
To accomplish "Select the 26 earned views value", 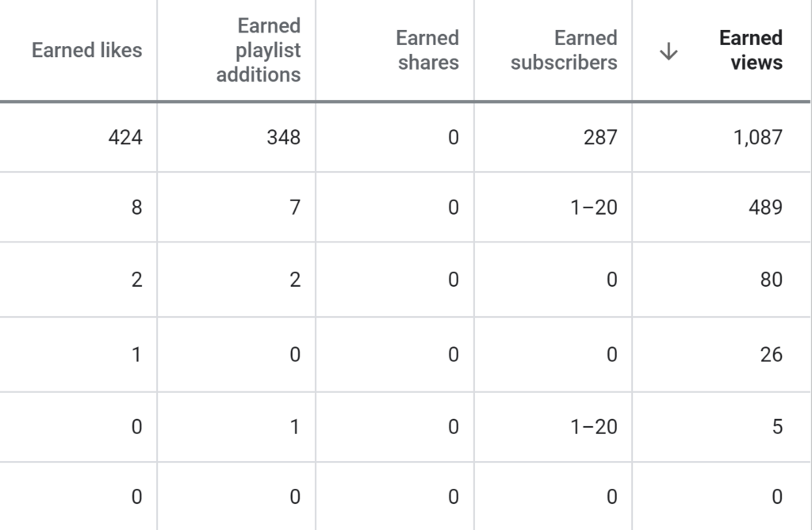I will tap(771, 354).
